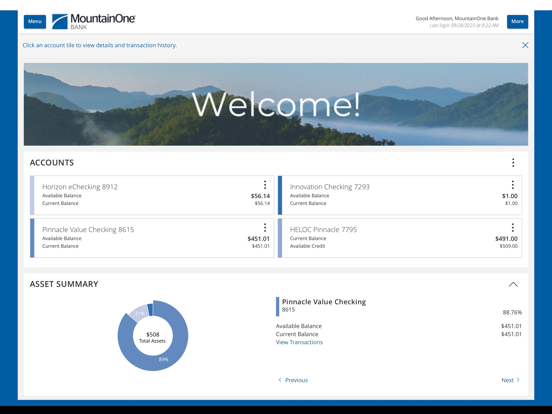Click the More button
This screenshot has height=414, width=552.
click(x=517, y=21)
